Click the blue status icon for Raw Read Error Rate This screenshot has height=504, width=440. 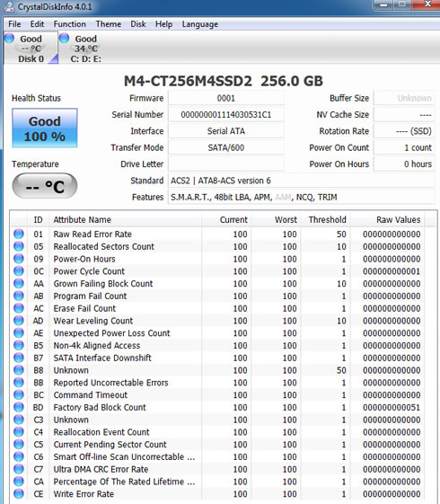pos(19,234)
